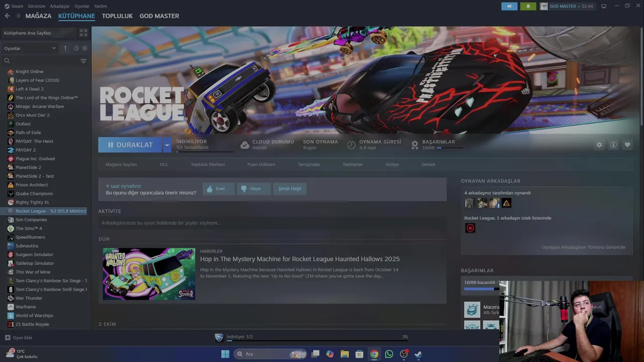Open the Mağaza Sayfası tab

pyautogui.click(x=121, y=164)
